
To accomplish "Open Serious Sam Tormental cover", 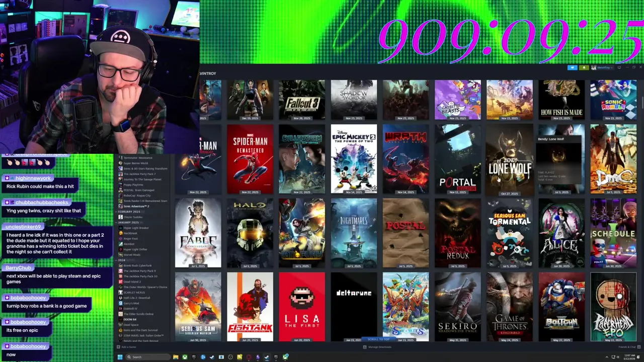I will click(509, 233).
